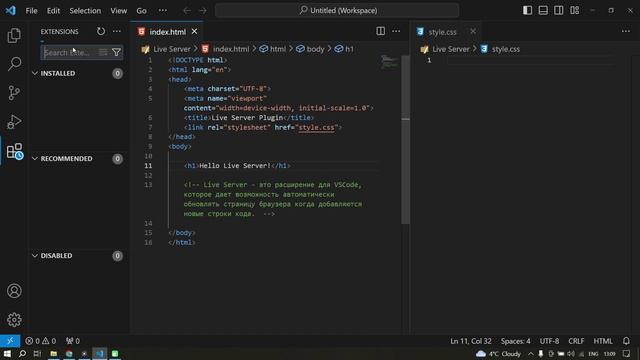Image resolution: width=640 pixels, height=360 pixels.
Task: Open more actions for style.css editor group
Action: (626, 31)
